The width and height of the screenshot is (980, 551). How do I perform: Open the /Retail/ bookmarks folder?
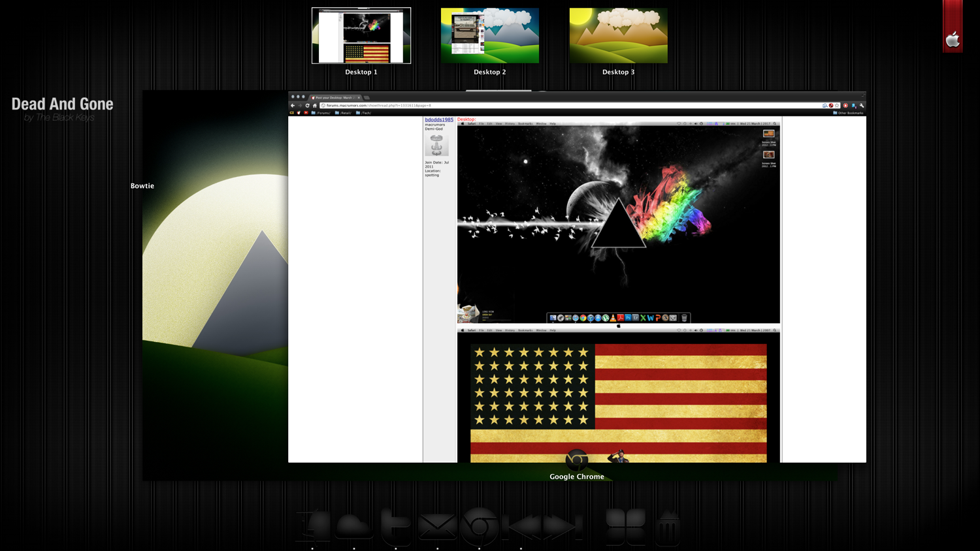[343, 113]
